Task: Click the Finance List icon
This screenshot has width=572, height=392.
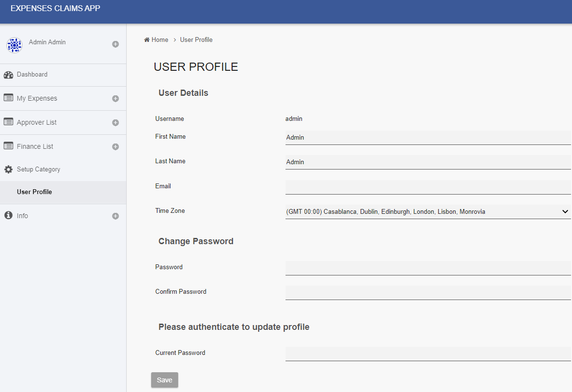Action: [8, 146]
